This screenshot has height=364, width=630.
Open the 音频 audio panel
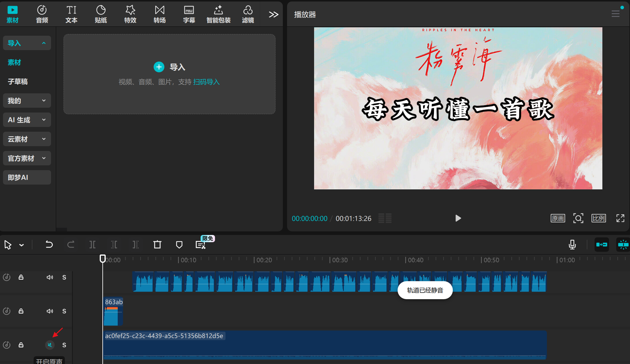42,14
